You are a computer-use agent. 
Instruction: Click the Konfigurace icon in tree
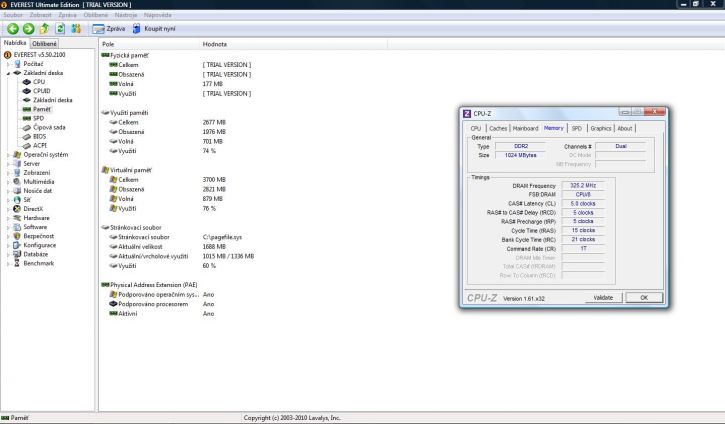point(17,245)
